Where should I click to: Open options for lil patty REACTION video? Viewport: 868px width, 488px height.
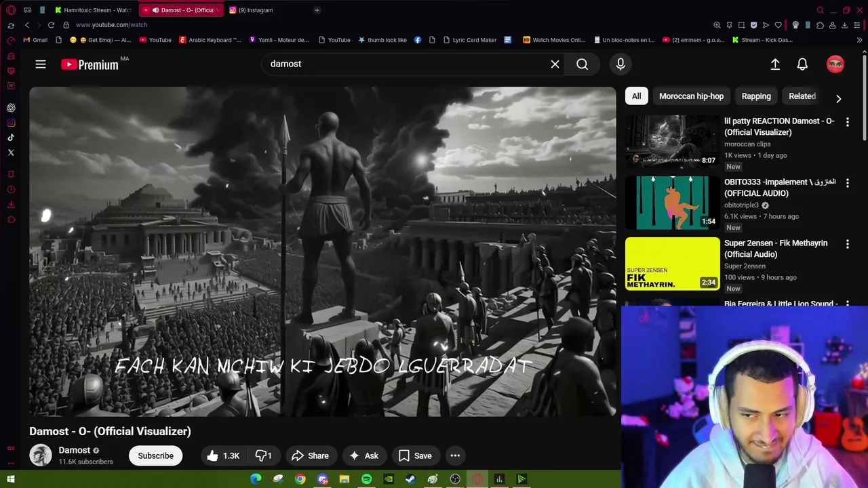[847, 122]
